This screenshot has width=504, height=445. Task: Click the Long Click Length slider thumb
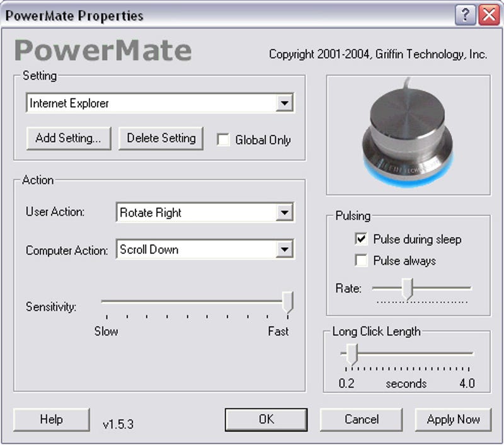click(x=352, y=354)
